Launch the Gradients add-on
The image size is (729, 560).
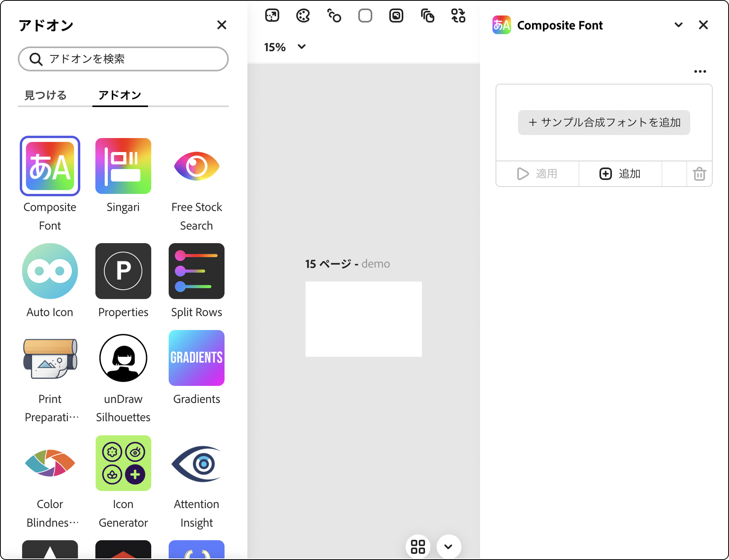click(196, 358)
